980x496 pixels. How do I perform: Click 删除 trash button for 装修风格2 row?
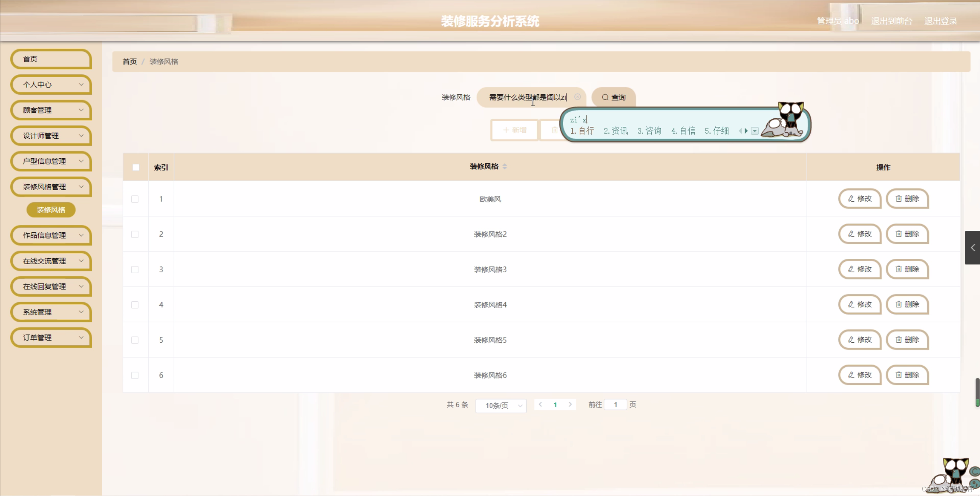tap(907, 234)
